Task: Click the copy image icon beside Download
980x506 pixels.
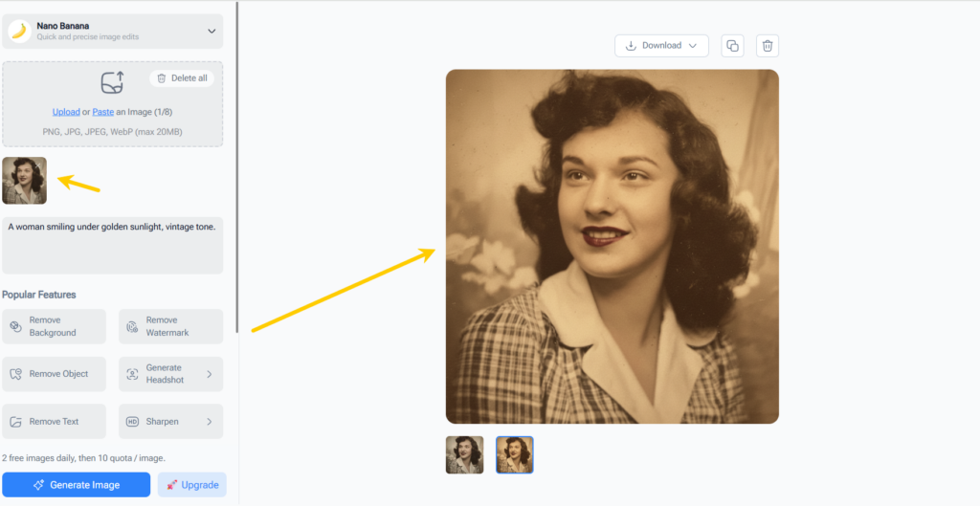Action: pyautogui.click(x=732, y=46)
